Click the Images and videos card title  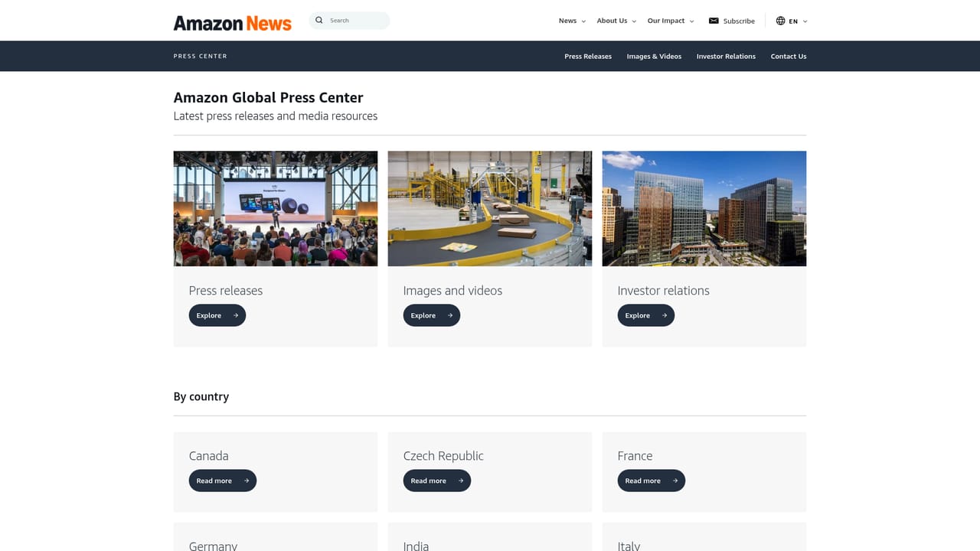pyautogui.click(x=452, y=291)
